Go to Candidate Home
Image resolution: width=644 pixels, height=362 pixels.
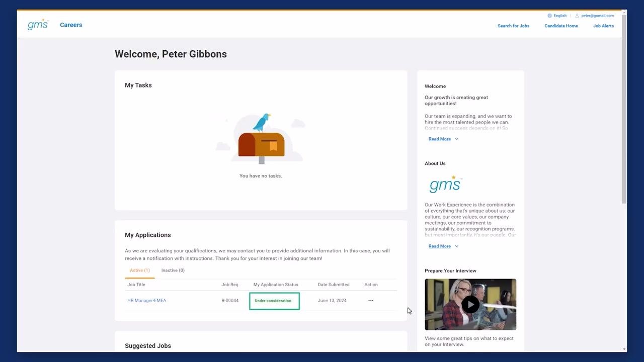(561, 26)
